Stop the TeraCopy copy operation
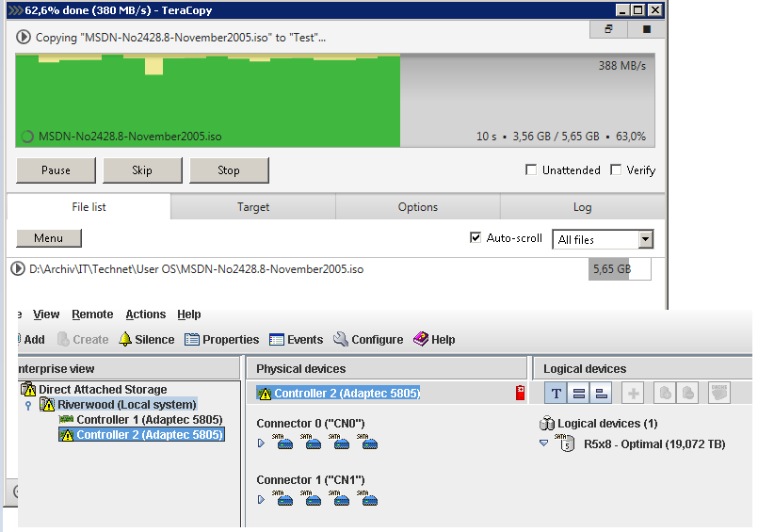Image resolution: width=758 pixels, height=532 pixels. (229, 170)
